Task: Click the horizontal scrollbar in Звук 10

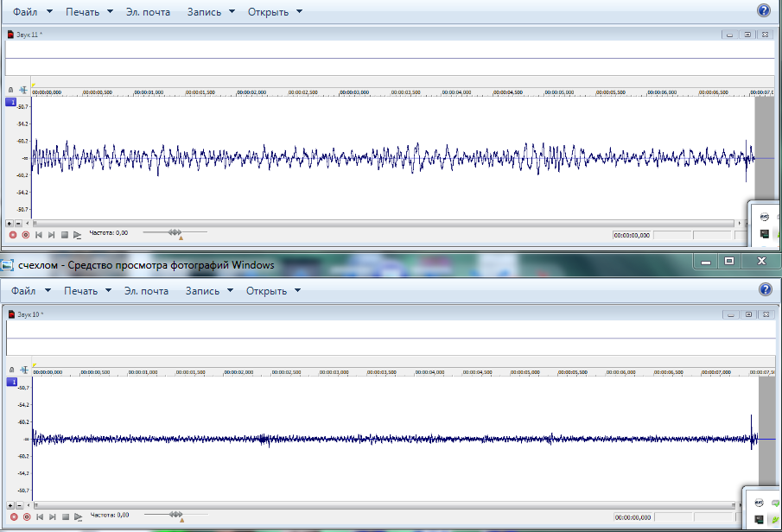Action: click(x=385, y=505)
